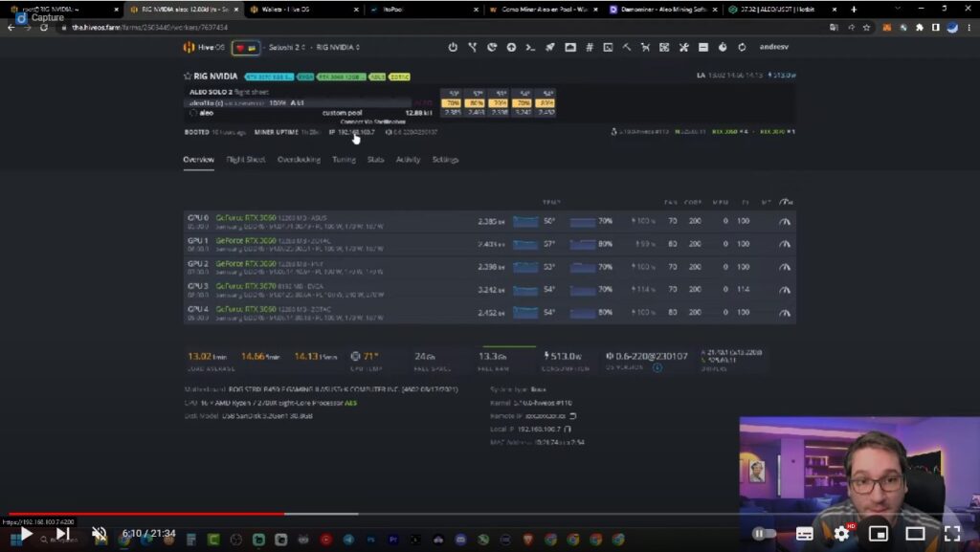Exit full screen using the fullscreen icon
Screen dimensions: 980x552
pyautogui.click(x=952, y=533)
